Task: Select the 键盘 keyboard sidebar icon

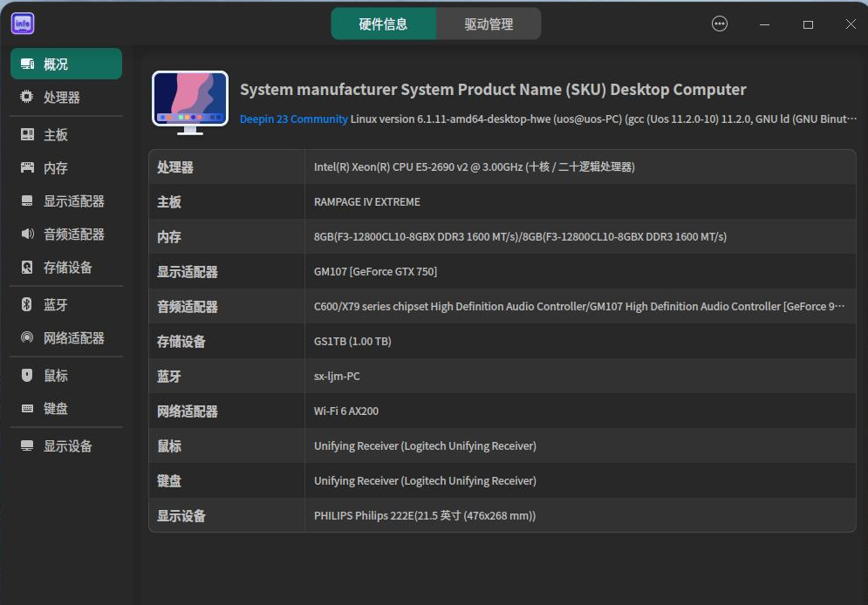Action: (27, 408)
